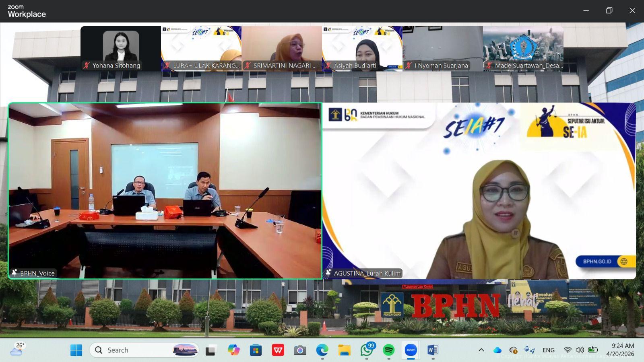Expand hidden system tray icons chevron

pos(481,350)
